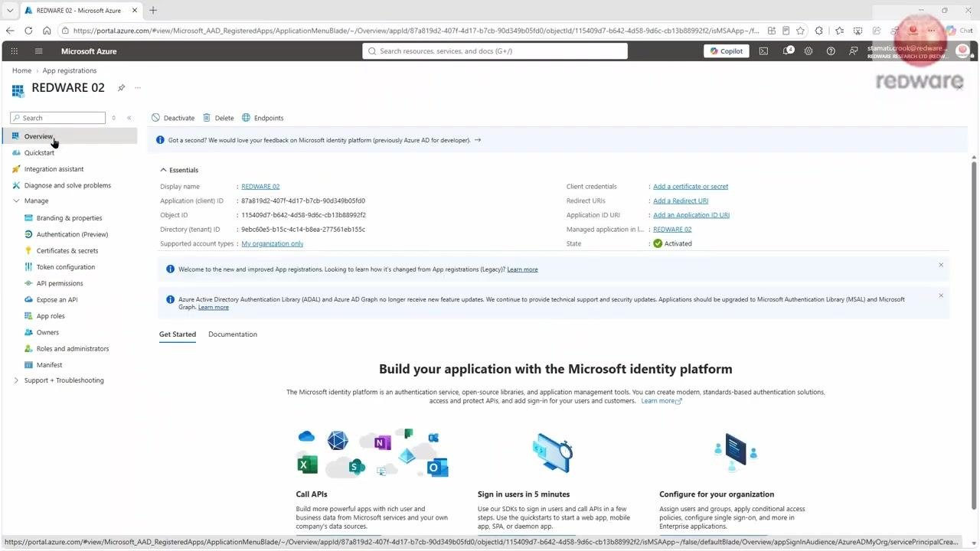Switch to the Documentation tab

coord(233,334)
